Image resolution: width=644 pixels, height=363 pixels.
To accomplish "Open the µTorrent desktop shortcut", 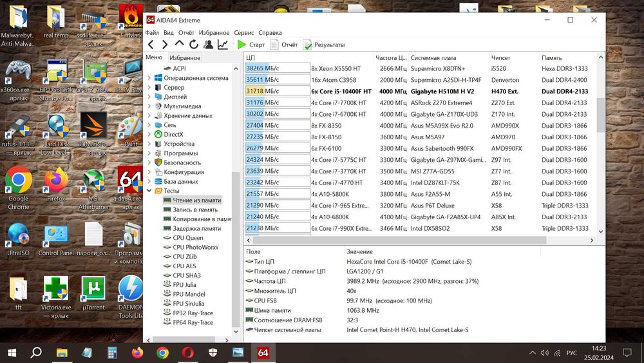I will [x=93, y=293].
